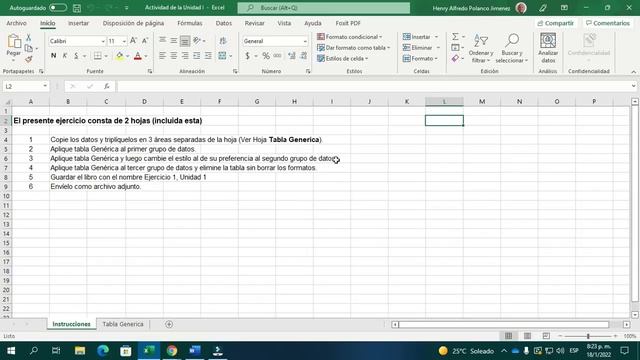
Task: Click the Copy icon in Portapapeles
Action: coord(29,48)
